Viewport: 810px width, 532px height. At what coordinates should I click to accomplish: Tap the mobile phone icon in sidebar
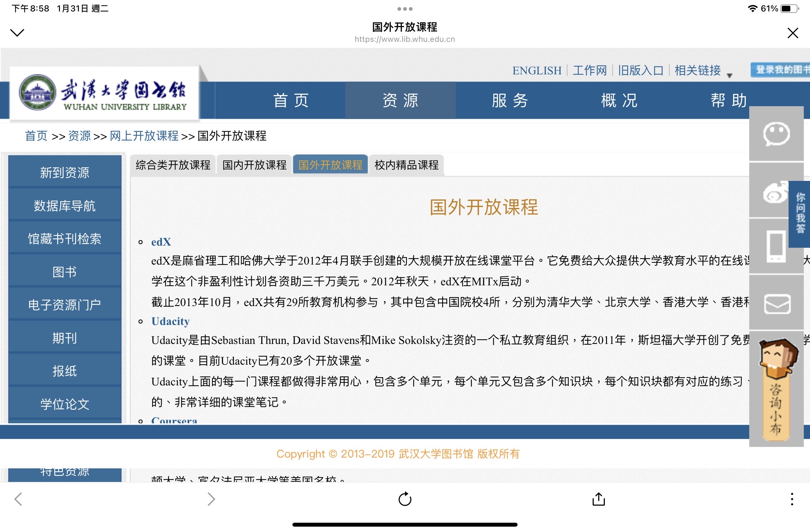pos(776,246)
